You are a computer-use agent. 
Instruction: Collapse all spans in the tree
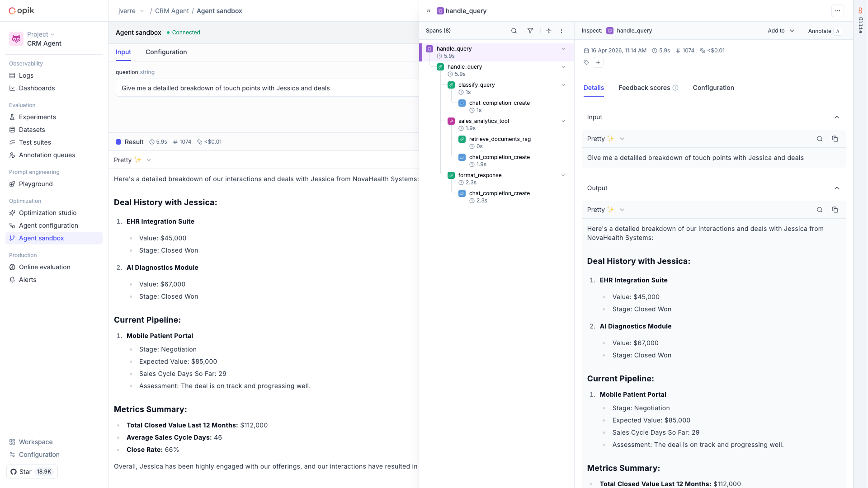tap(548, 31)
